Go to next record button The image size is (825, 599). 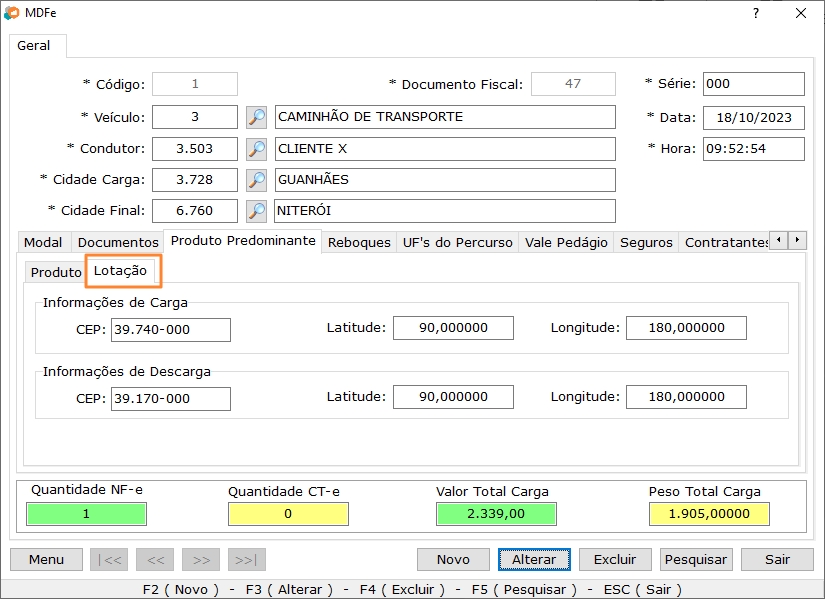201,560
